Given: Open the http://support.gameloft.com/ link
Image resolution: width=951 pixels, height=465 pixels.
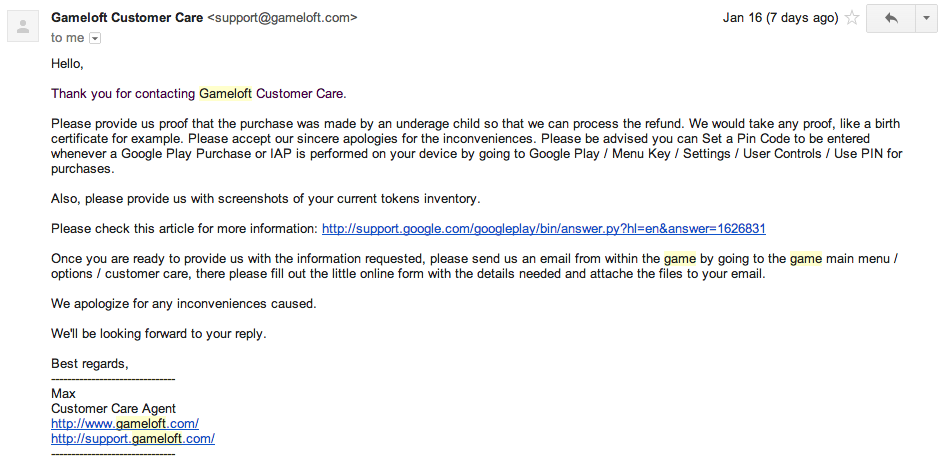Looking at the screenshot, I should (x=133, y=439).
